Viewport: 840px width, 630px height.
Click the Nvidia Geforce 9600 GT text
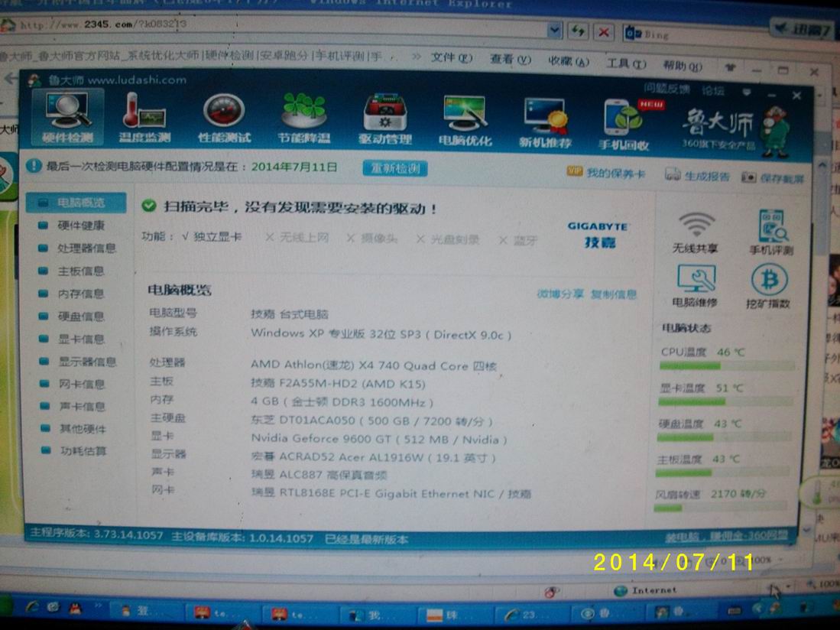click(379, 440)
